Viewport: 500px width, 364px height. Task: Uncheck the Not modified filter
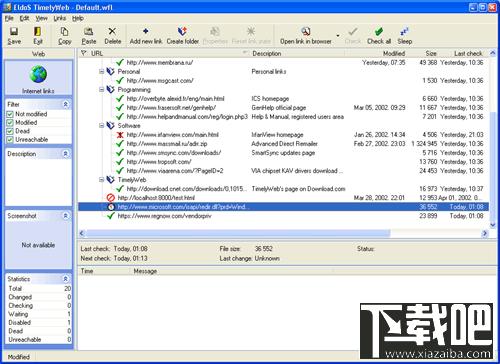coord(10,114)
